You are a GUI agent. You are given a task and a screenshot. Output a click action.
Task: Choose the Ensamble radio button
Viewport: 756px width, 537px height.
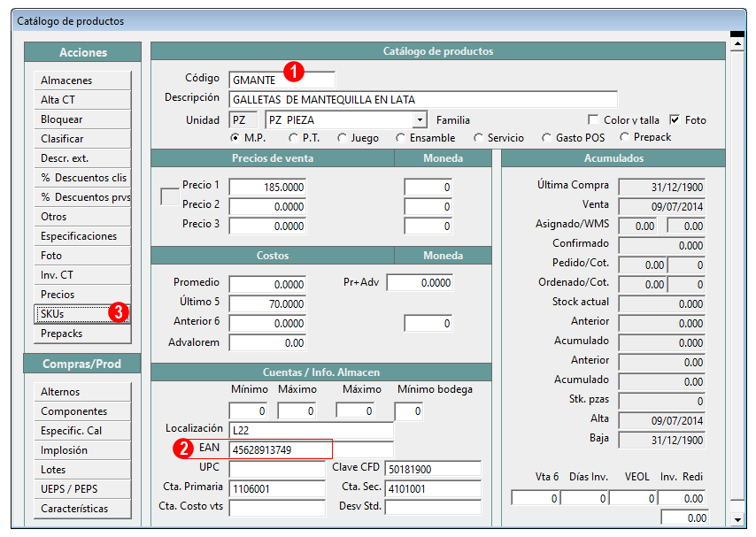pos(400,138)
